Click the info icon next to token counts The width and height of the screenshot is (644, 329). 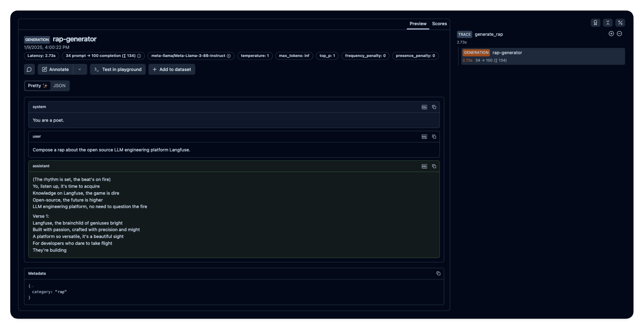coord(139,56)
